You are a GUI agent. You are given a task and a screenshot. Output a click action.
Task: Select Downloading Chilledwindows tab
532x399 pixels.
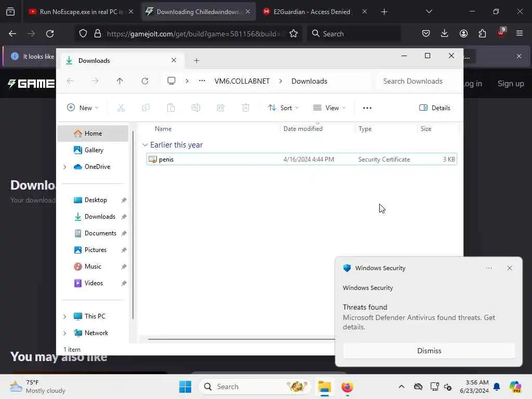coord(198,11)
